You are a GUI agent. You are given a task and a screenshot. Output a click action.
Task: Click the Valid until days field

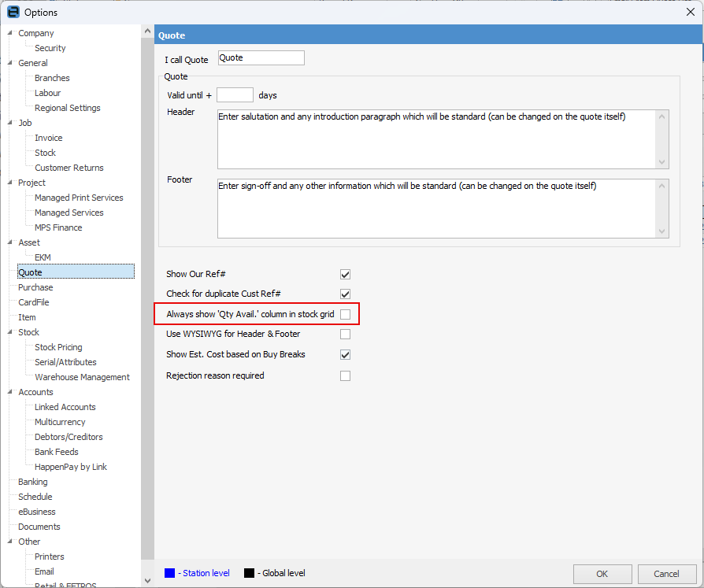point(235,95)
